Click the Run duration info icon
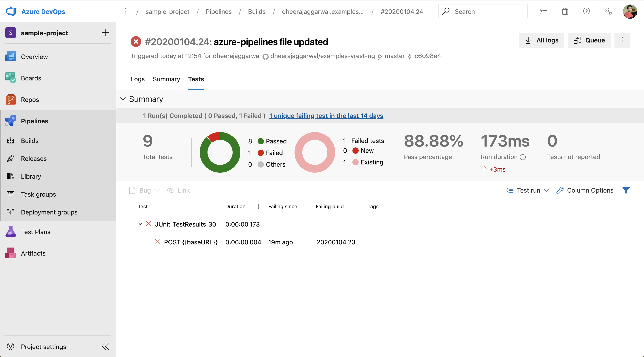The height and width of the screenshot is (357, 644). pyautogui.click(x=523, y=157)
